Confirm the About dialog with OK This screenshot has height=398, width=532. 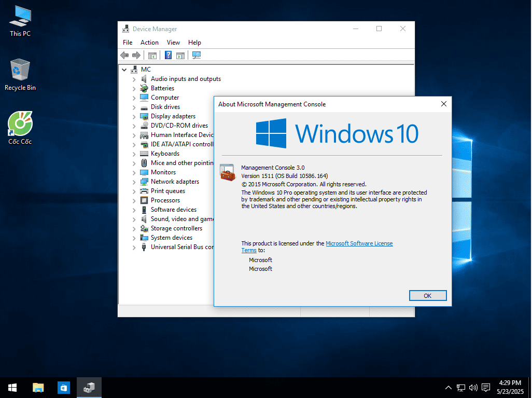tap(427, 295)
